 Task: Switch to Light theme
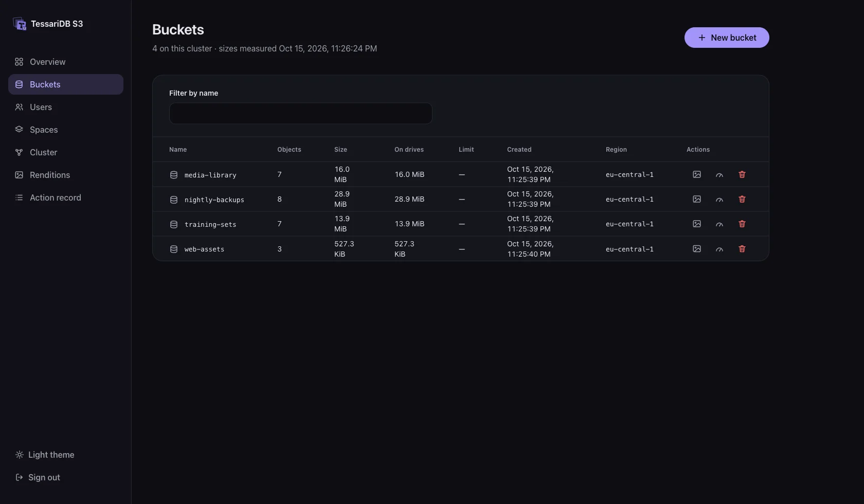[x=45, y=455]
